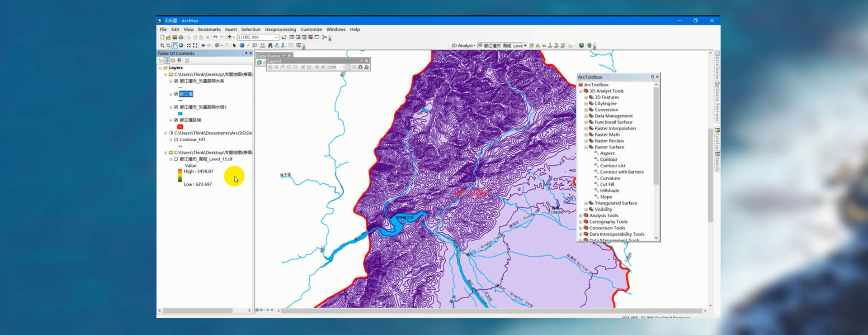
Task: Click the Measure ruler tool
Action: (x=262, y=45)
